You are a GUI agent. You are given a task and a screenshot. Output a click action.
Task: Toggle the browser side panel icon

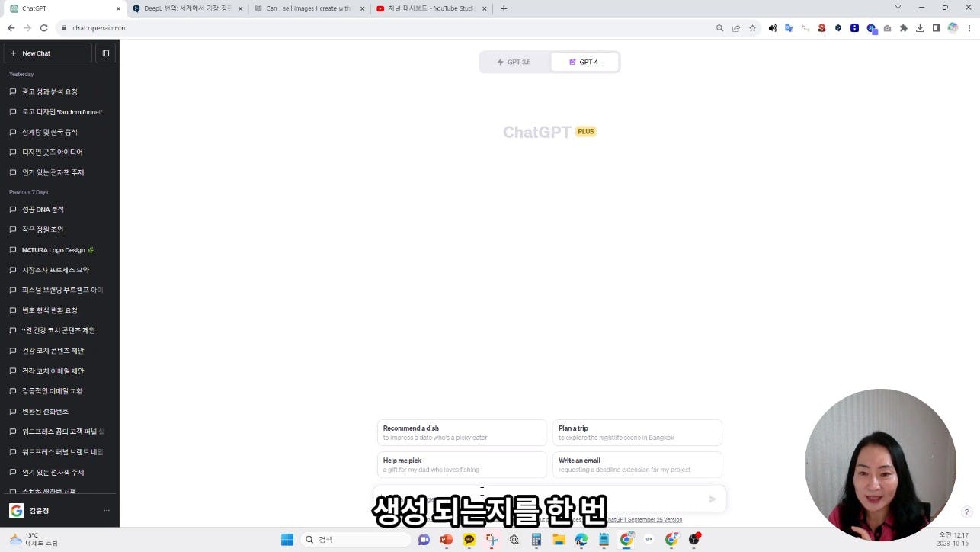click(937, 28)
